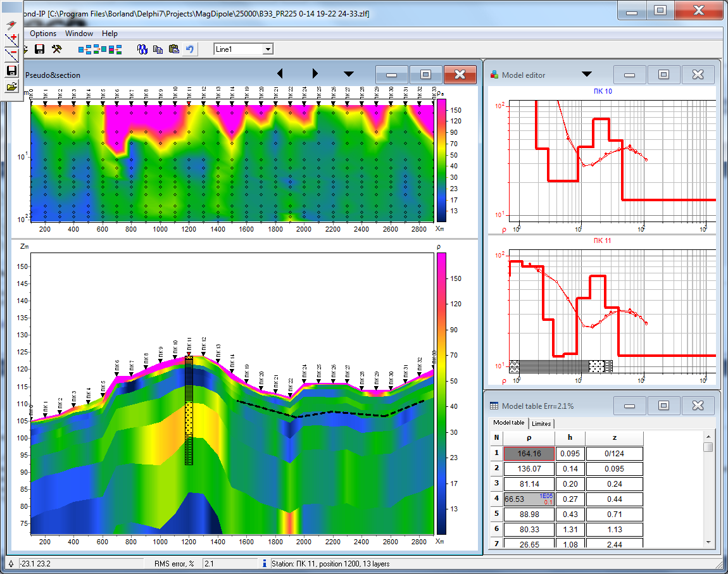Open the Options menu

pyautogui.click(x=43, y=34)
